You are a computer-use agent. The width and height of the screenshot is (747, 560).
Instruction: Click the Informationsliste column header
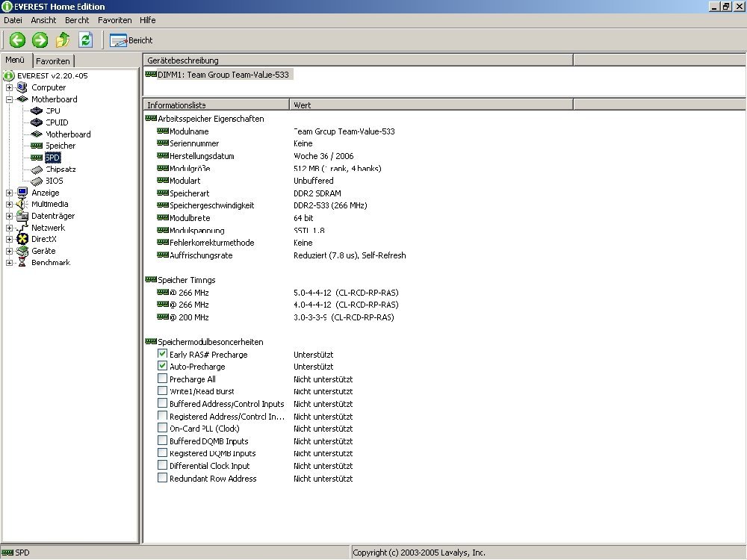217,105
